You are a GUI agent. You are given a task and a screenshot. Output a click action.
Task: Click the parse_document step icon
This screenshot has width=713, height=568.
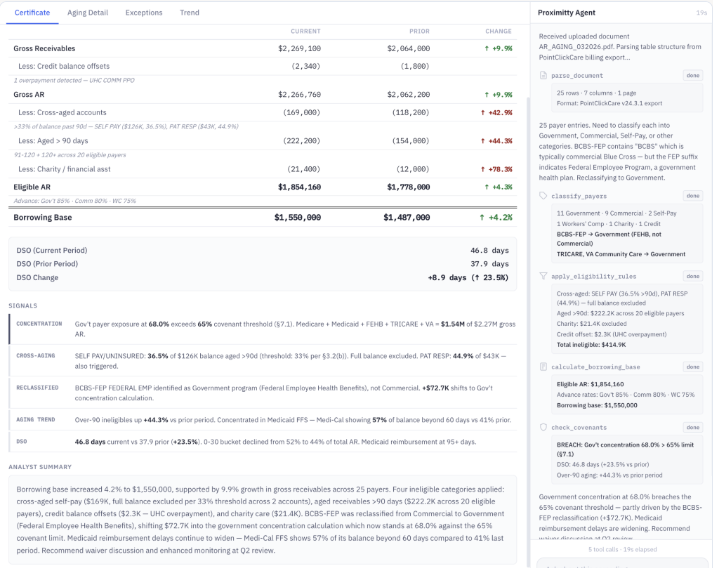[543, 75]
